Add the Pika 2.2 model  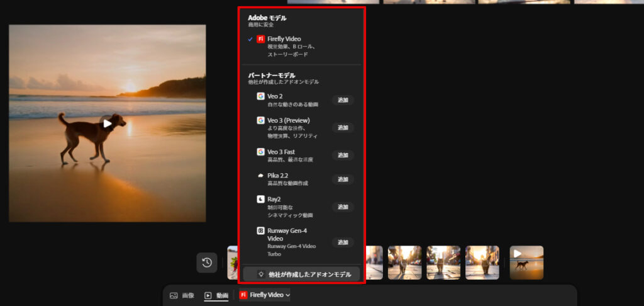(343, 179)
